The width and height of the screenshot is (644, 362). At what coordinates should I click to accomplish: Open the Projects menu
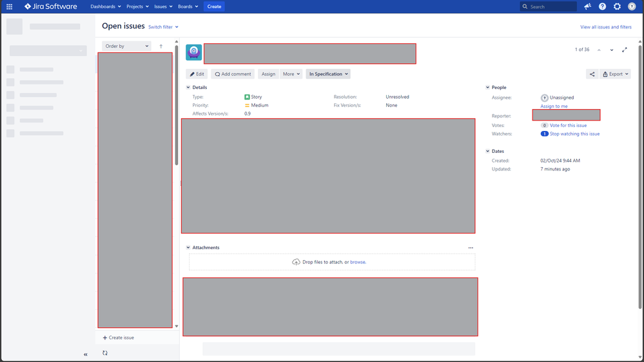(x=137, y=6)
